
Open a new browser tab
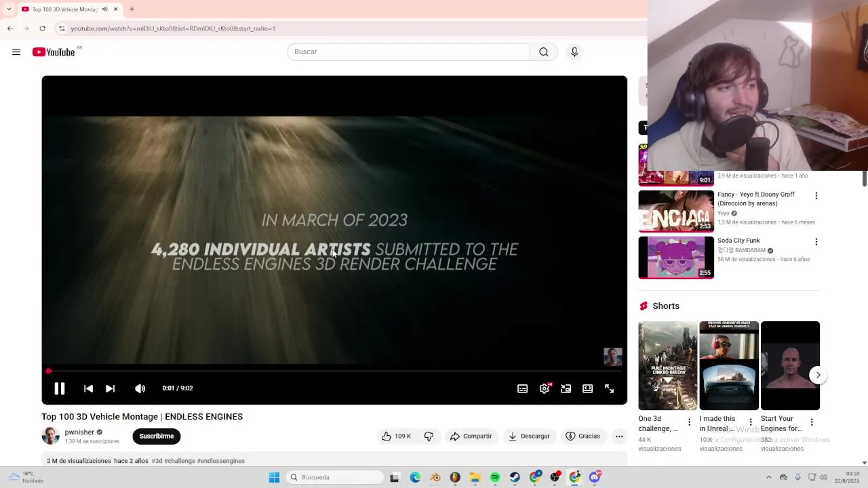[132, 9]
